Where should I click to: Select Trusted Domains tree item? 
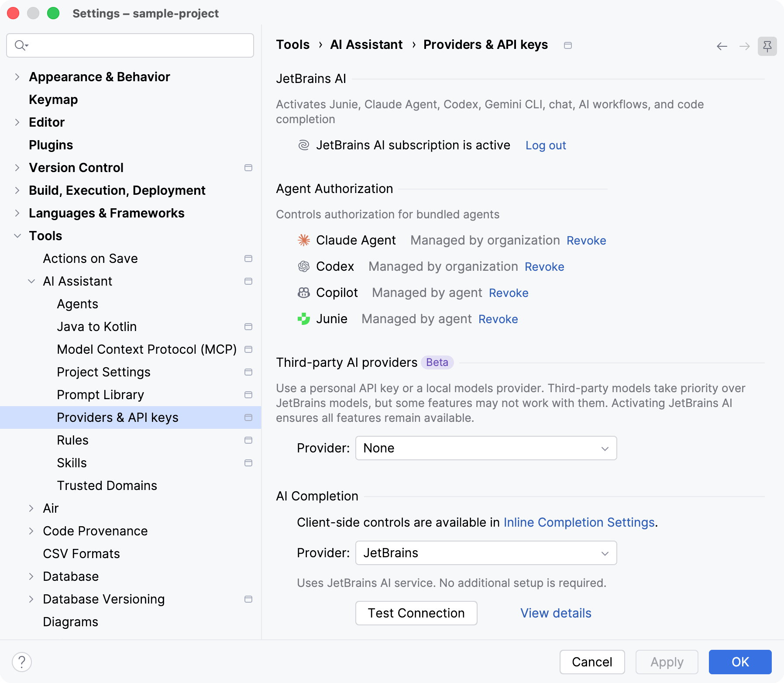point(107,486)
